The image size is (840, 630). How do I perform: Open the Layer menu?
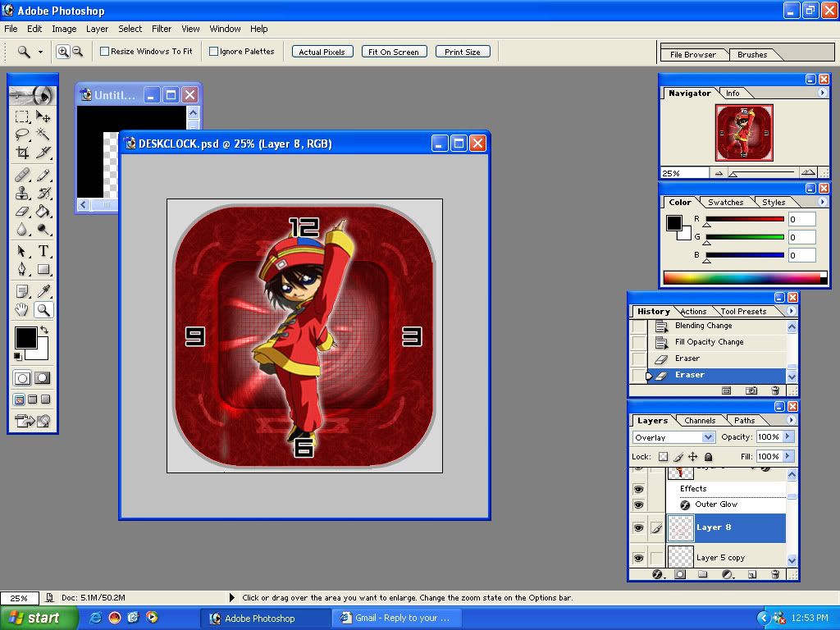[97, 29]
